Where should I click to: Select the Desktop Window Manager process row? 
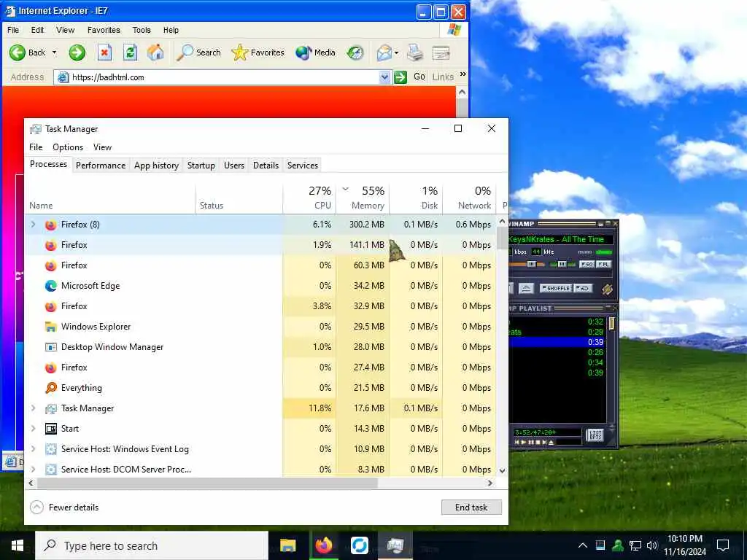(x=260, y=346)
